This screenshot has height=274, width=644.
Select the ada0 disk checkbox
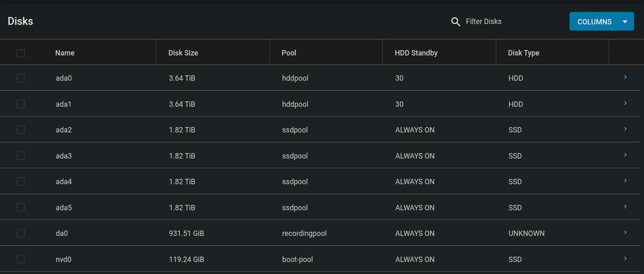[21, 78]
